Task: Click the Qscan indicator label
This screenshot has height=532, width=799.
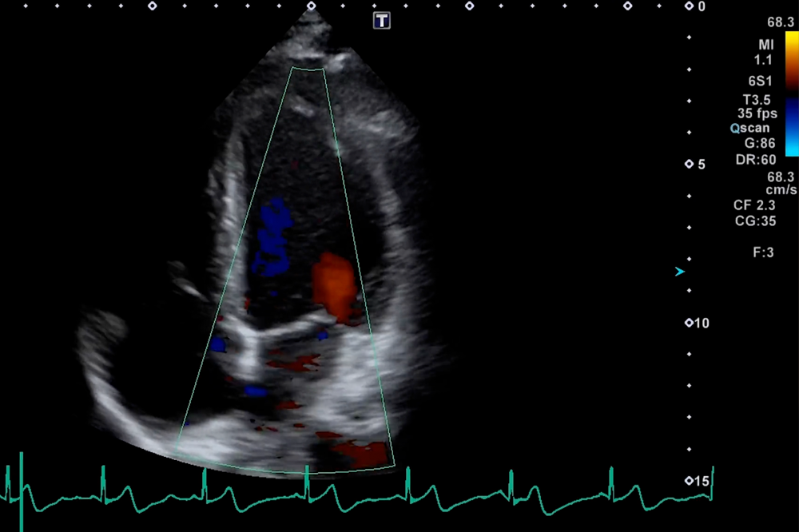Action: [x=751, y=128]
